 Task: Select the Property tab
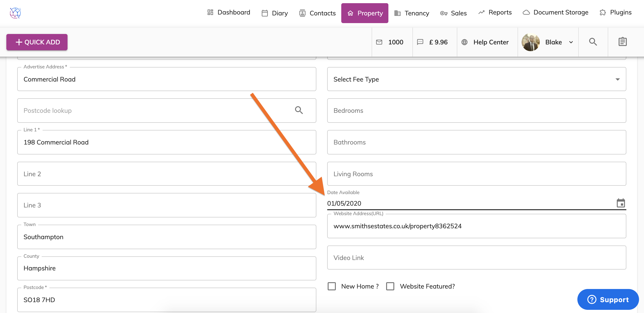tap(365, 13)
